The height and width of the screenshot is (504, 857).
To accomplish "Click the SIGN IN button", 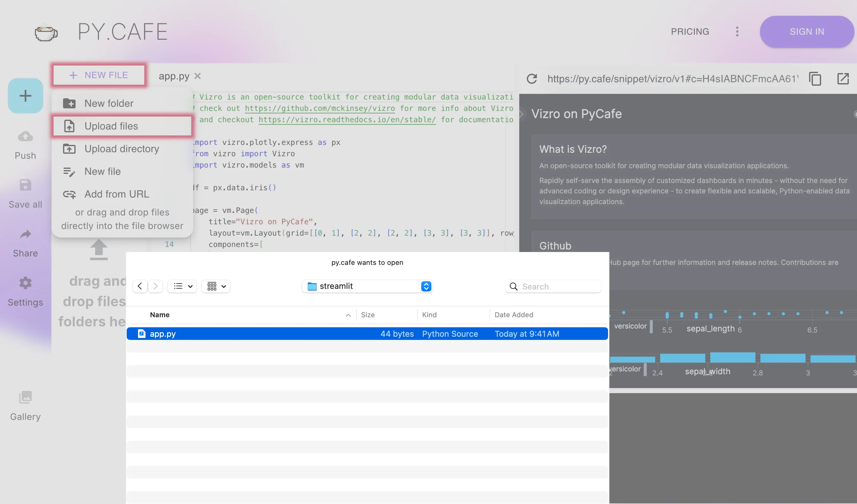I will pos(807,31).
